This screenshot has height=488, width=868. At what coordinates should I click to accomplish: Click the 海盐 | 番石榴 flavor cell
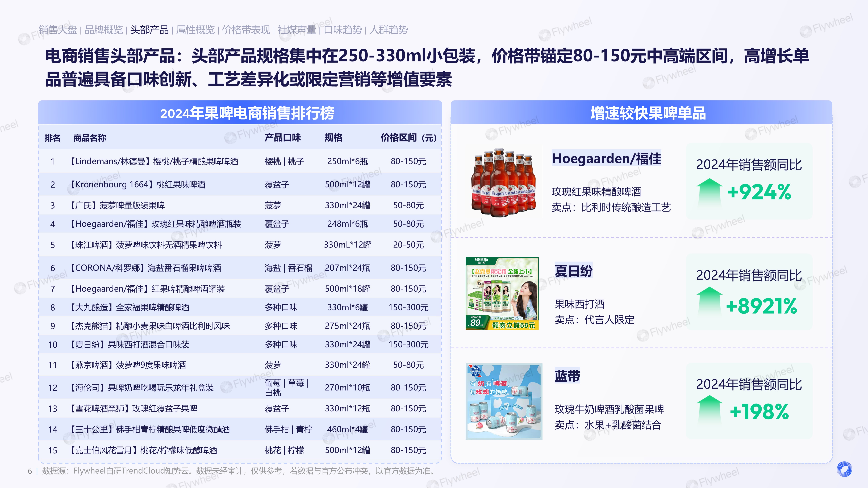288,268
